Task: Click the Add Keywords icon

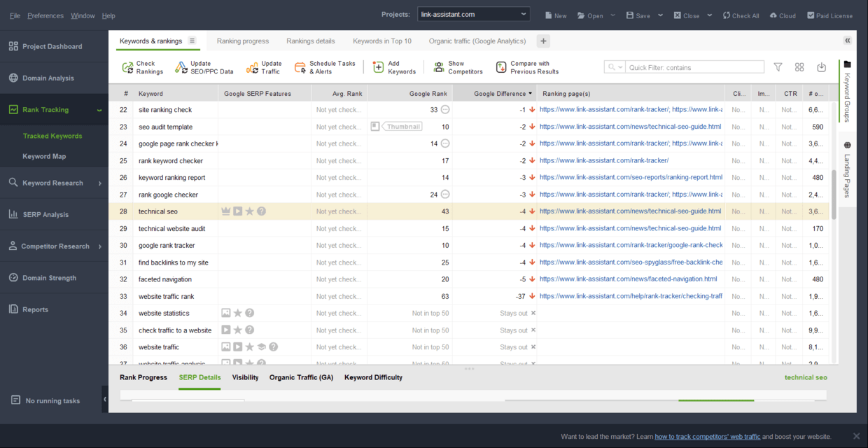Action: pyautogui.click(x=378, y=67)
